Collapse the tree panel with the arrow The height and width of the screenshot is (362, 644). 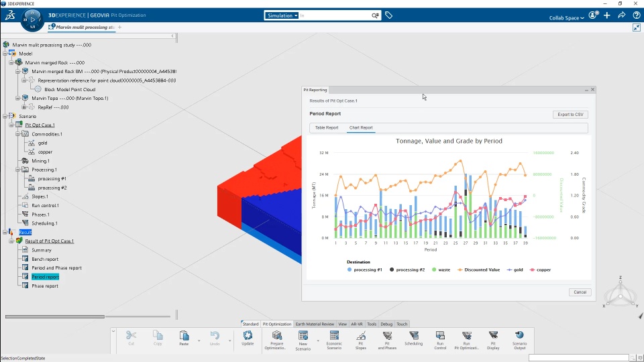pos(172,36)
